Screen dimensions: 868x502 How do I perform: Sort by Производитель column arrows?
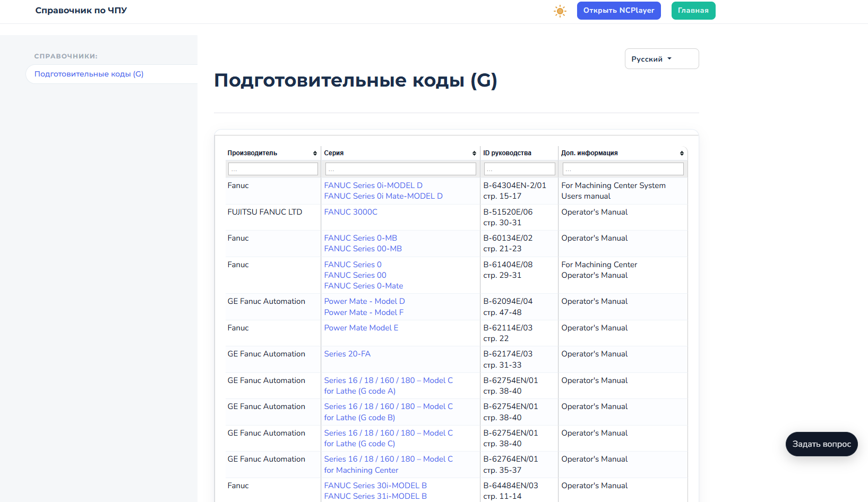coord(315,154)
